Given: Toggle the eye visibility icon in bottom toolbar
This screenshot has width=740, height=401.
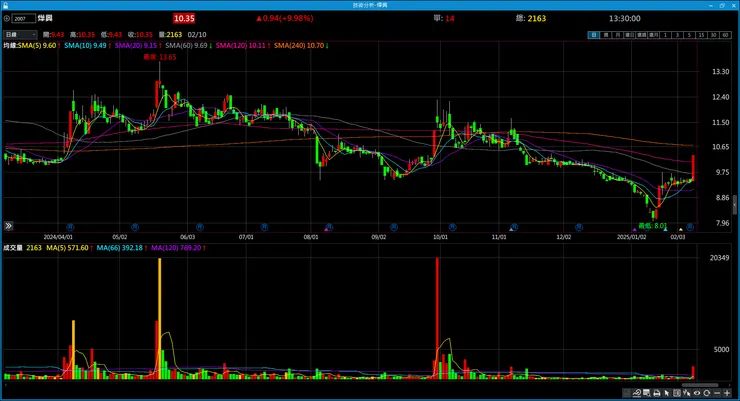Looking at the screenshot, I should 697,393.
